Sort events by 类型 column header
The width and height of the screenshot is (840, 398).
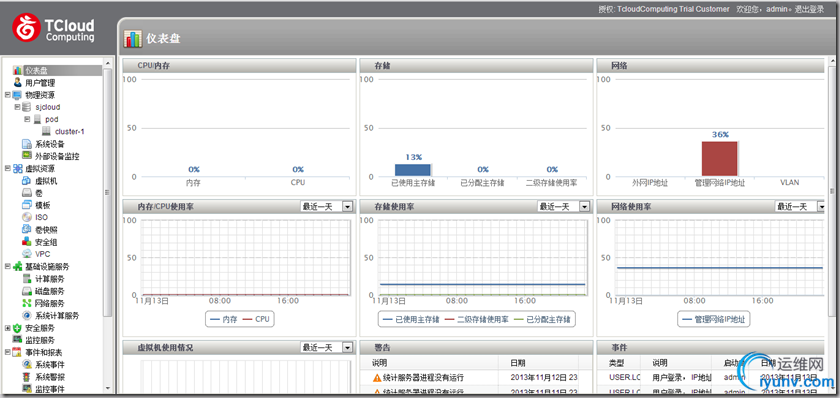click(x=618, y=363)
